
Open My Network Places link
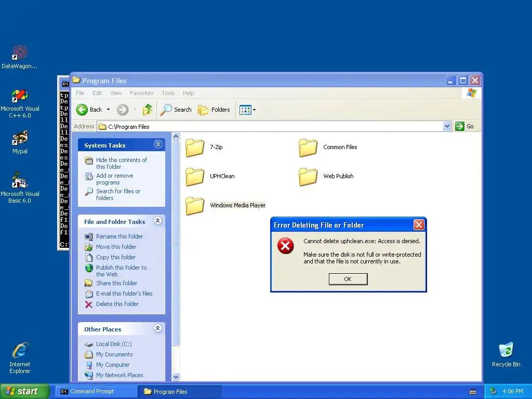pyautogui.click(x=119, y=375)
